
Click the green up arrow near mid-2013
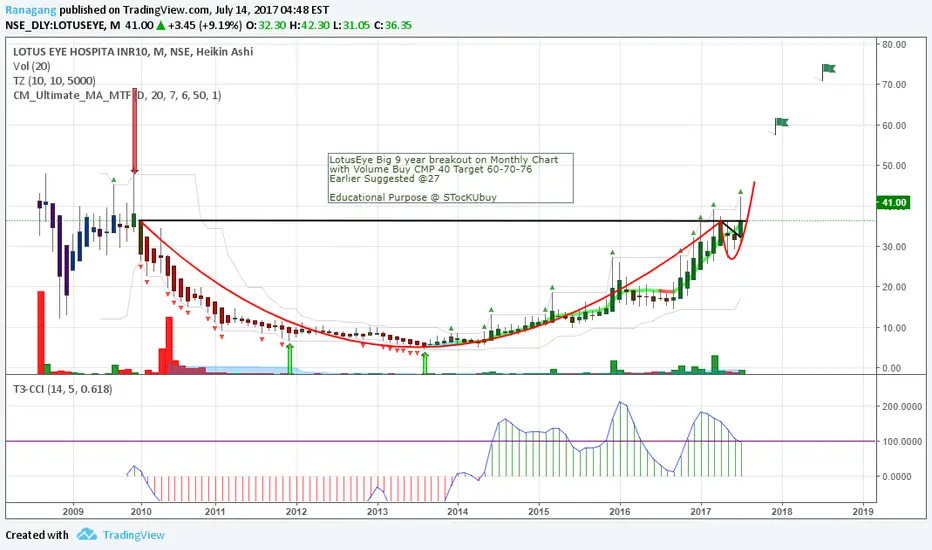425,362
